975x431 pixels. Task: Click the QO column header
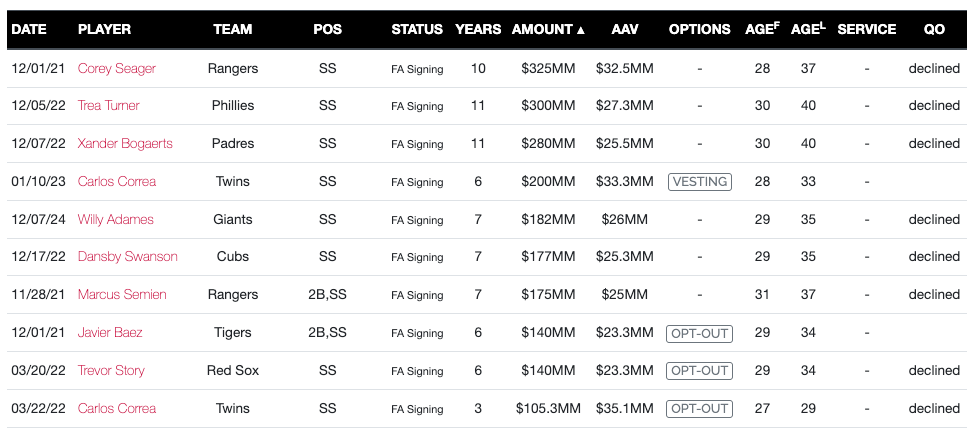point(934,29)
